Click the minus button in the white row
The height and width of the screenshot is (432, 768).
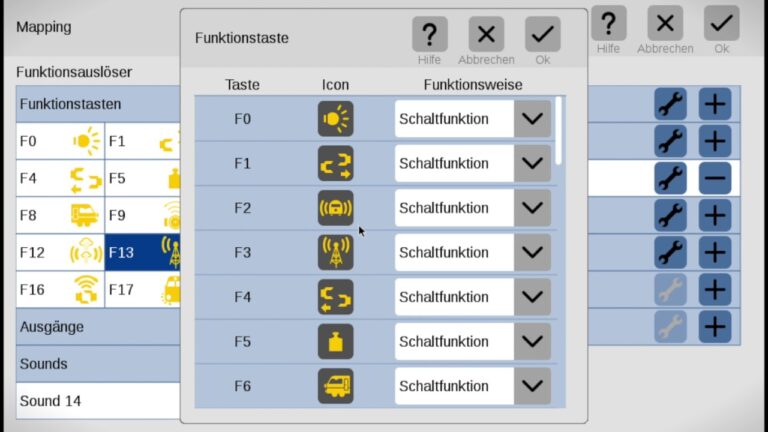point(715,178)
